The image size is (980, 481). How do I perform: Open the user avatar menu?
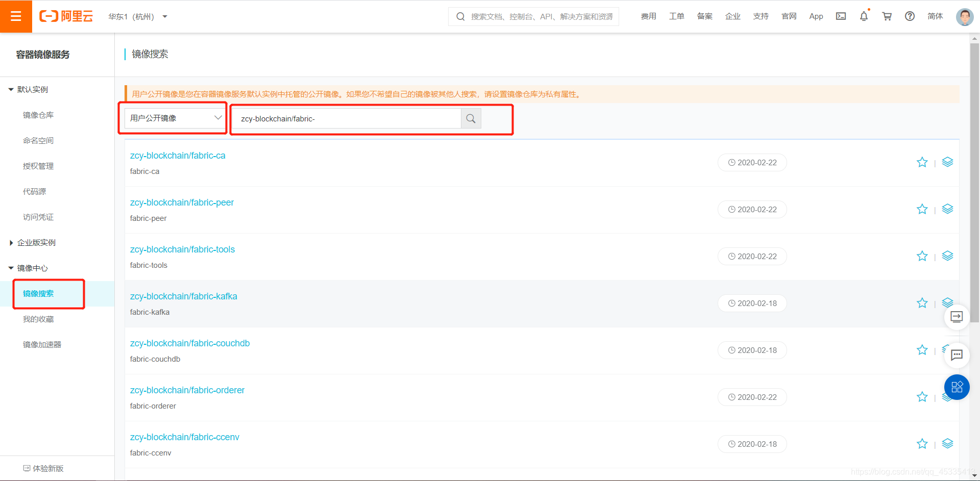(964, 16)
